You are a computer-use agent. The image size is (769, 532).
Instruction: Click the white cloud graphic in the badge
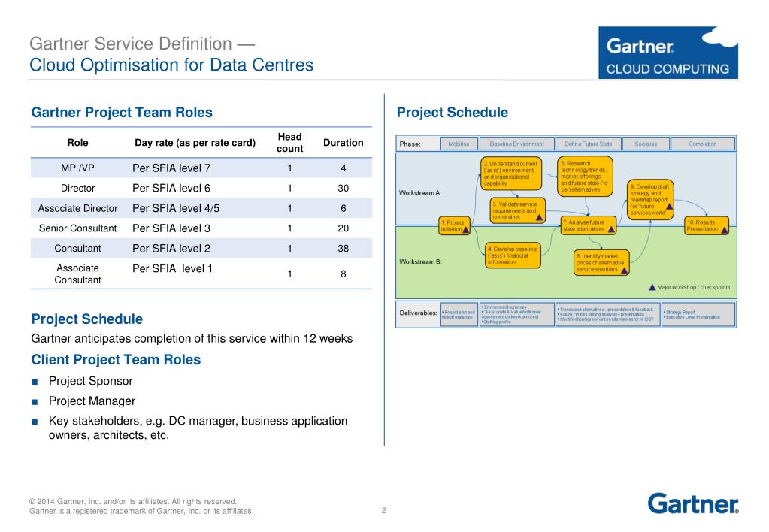coord(719,38)
